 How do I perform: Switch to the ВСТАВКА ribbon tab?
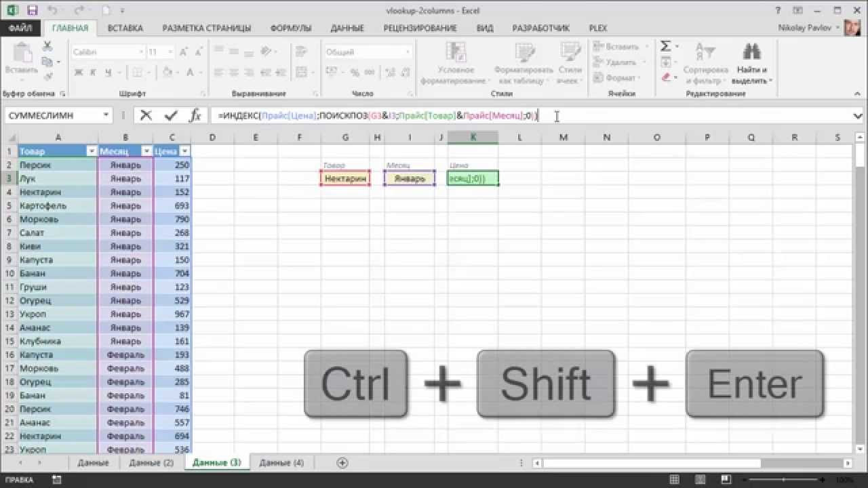pyautogui.click(x=125, y=28)
